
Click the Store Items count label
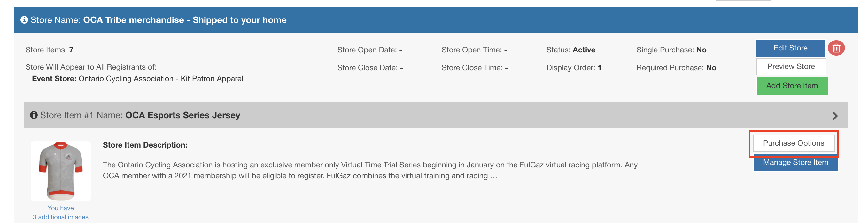49,50
